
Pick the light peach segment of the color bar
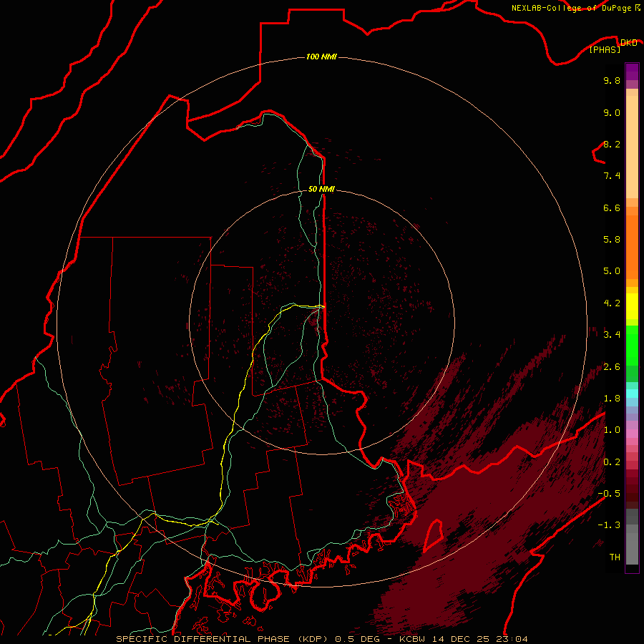pyautogui.click(x=632, y=147)
